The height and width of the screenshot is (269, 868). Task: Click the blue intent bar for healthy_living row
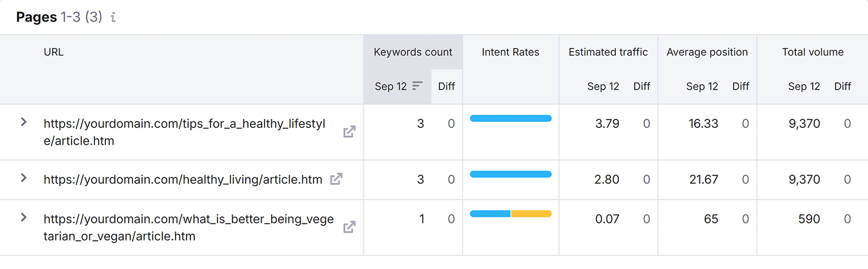point(510,174)
